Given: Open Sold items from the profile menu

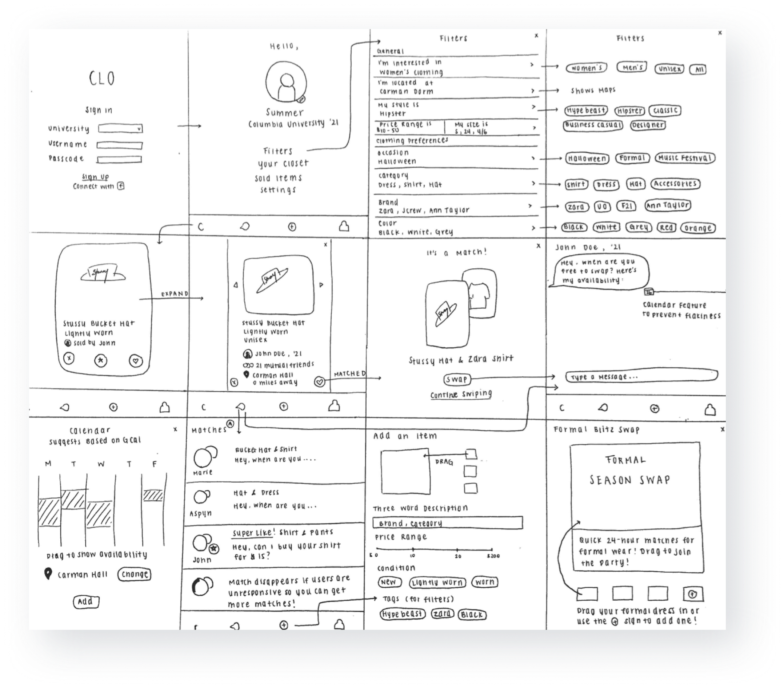Looking at the screenshot, I should pyautogui.click(x=279, y=178).
